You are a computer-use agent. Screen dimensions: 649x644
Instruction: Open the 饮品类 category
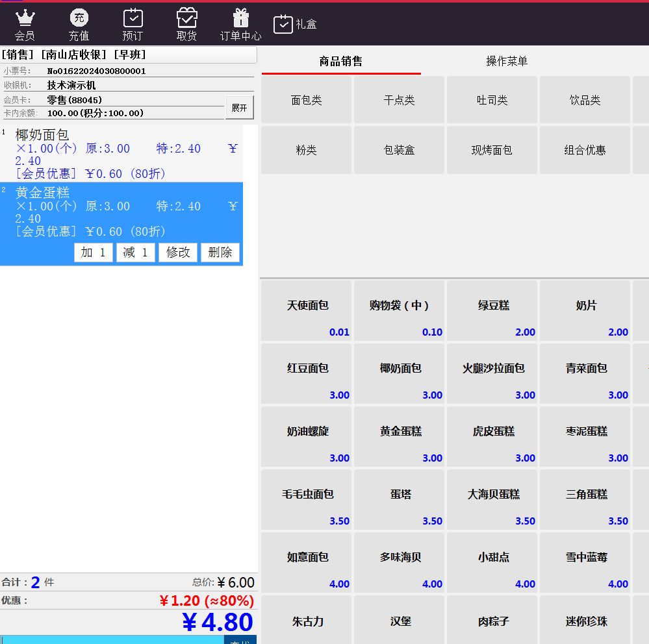pyautogui.click(x=585, y=100)
